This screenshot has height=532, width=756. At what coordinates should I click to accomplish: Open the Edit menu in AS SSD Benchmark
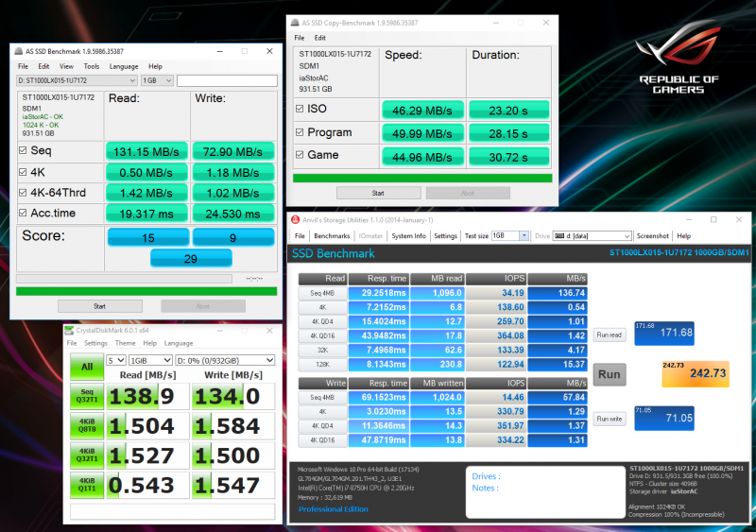pyautogui.click(x=43, y=66)
